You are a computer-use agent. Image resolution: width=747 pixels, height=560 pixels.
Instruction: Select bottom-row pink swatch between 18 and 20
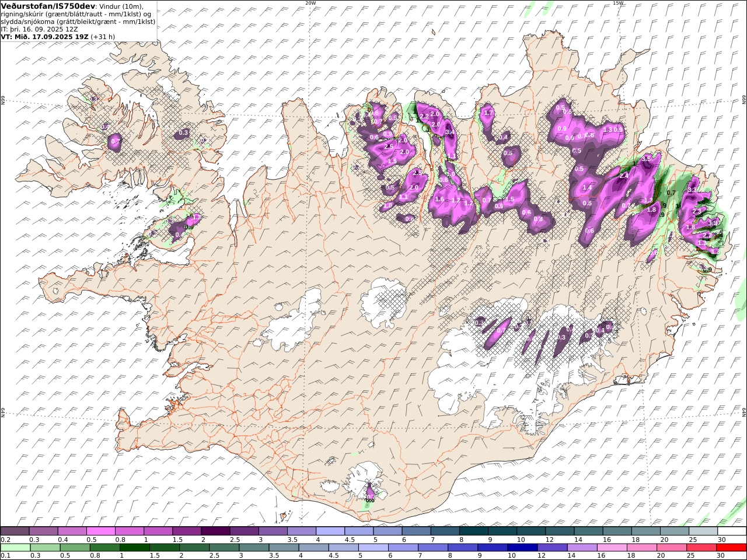pos(641,548)
